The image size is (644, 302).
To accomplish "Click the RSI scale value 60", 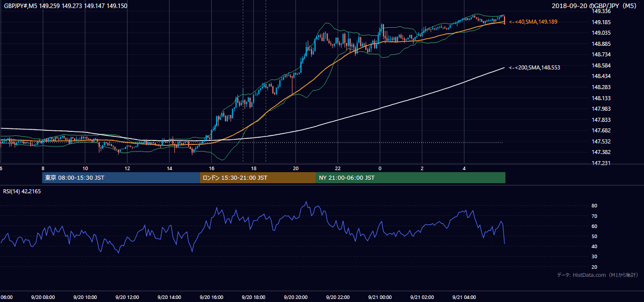I will tap(595, 226).
